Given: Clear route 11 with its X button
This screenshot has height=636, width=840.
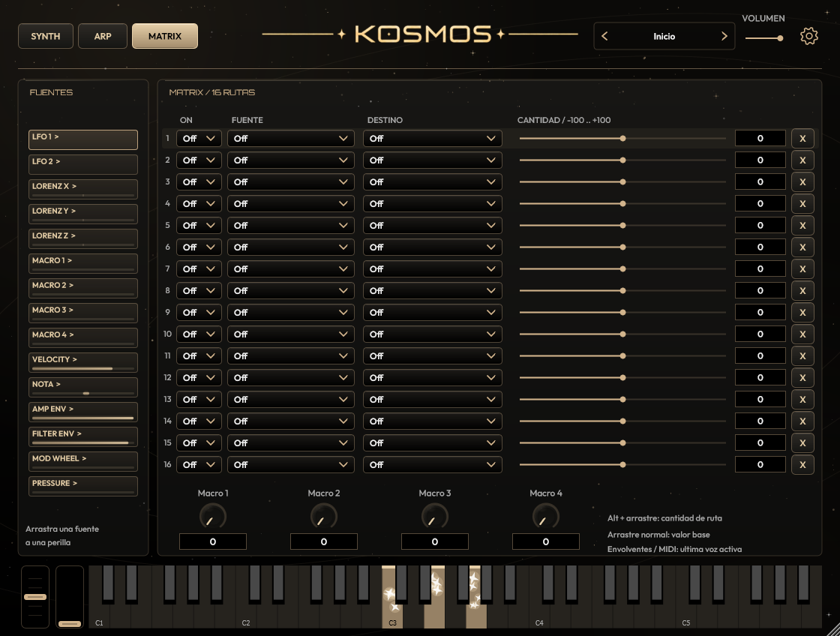Looking at the screenshot, I should pyautogui.click(x=802, y=355).
